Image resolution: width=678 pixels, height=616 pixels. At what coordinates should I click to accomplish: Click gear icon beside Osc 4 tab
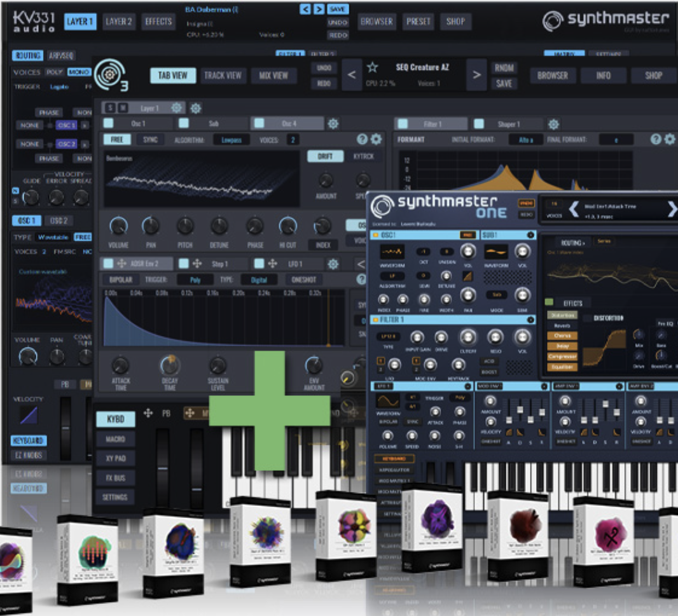point(333,123)
